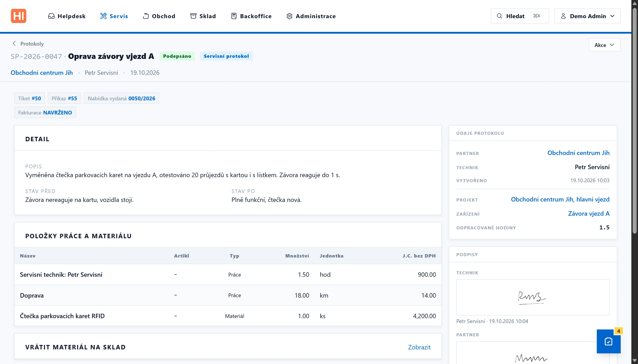The height and width of the screenshot is (364, 638).
Task: Click the orange HI logo
Action: (x=19, y=16)
